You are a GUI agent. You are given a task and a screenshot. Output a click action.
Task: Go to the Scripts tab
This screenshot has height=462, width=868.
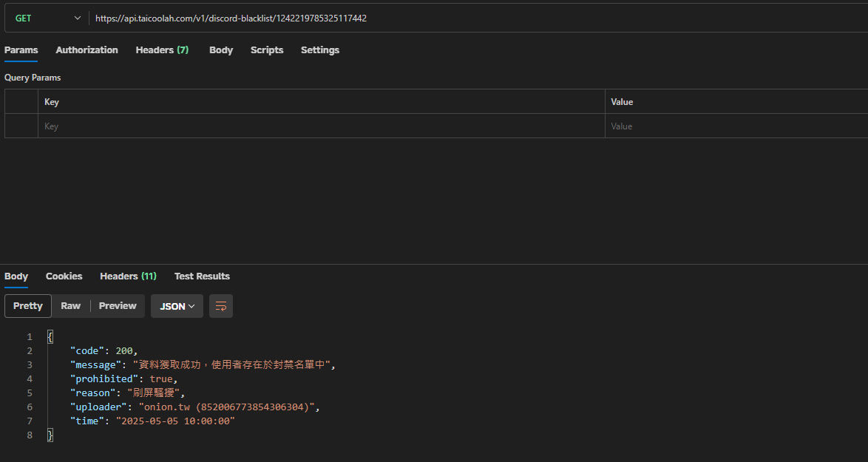pos(267,50)
